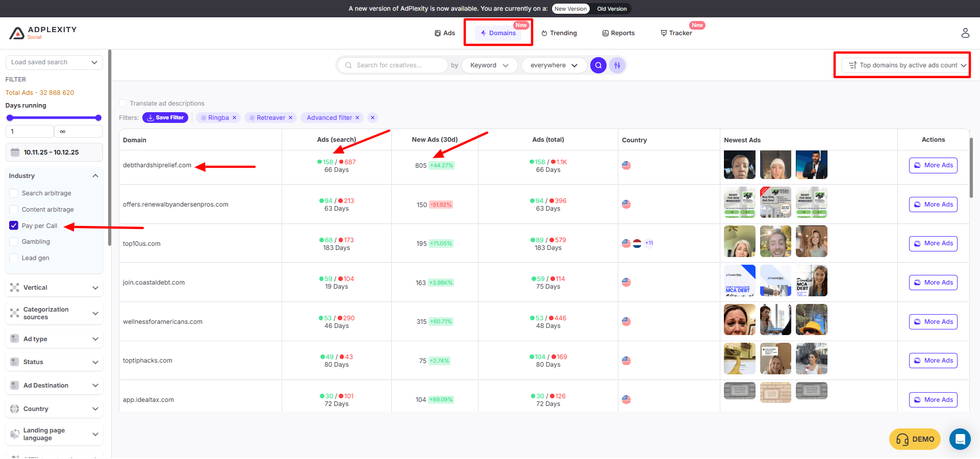The width and height of the screenshot is (980, 459).
Task: Open the chat support bubble icon
Action: coord(960,439)
